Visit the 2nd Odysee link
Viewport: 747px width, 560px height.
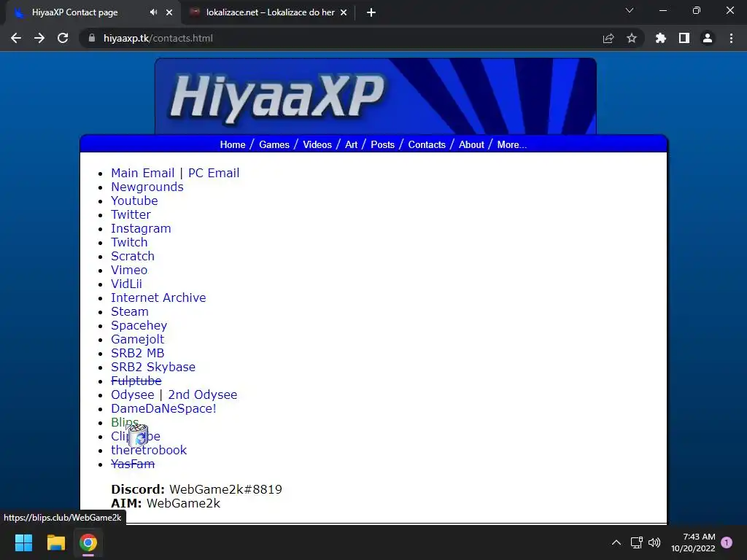click(x=203, y=394)
